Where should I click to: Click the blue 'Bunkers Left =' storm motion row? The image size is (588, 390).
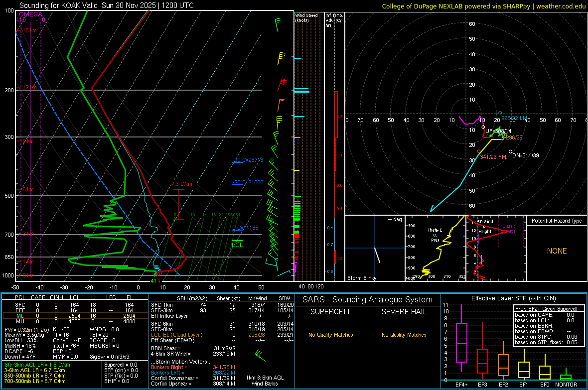pyautogui.click(x=193, y=373)
